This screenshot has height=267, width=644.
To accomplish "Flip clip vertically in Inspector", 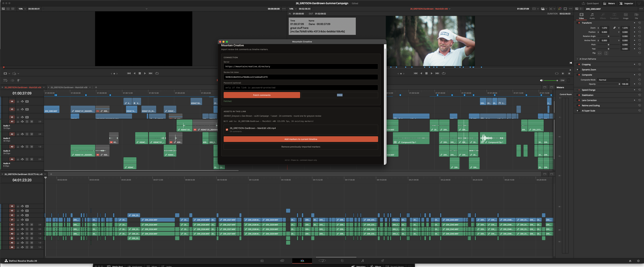I will point(606,53).
